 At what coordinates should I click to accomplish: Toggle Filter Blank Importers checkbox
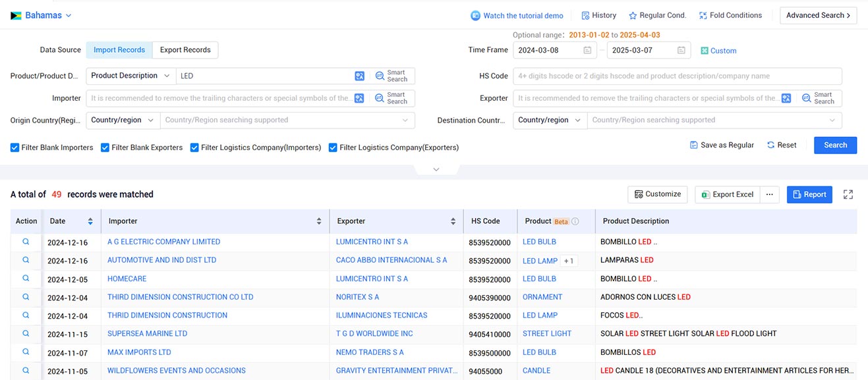point(14,148)
